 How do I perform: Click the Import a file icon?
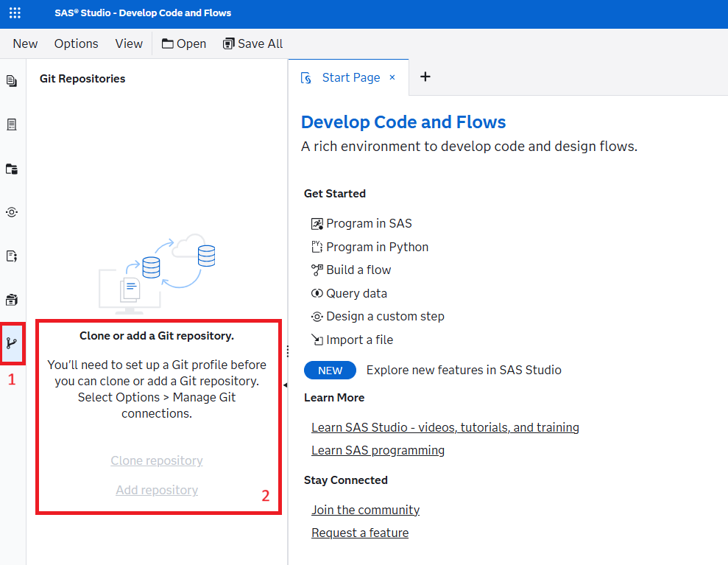click(x=317, y=340)
